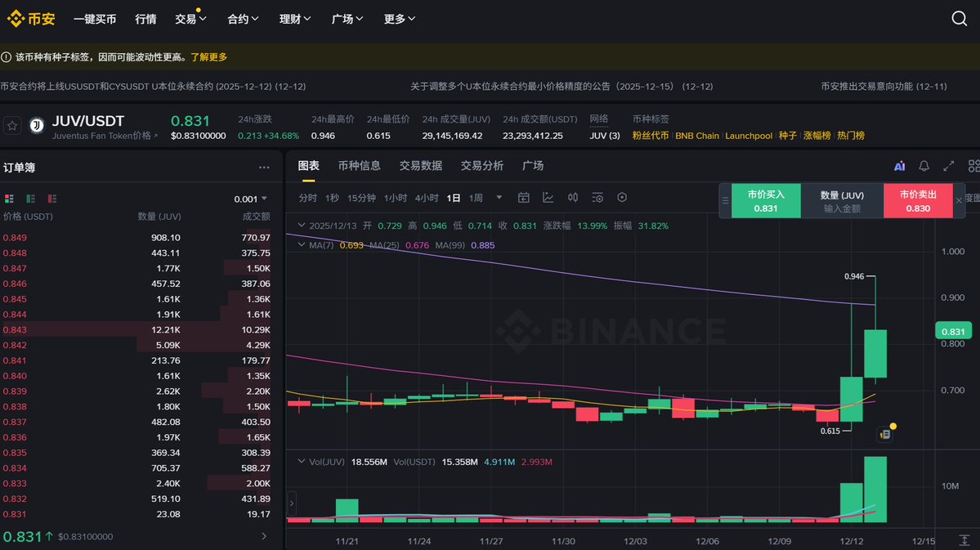Change order book precision 0.001
The height and width of the screenshot is (550, 980).
[x=251, y=199]
